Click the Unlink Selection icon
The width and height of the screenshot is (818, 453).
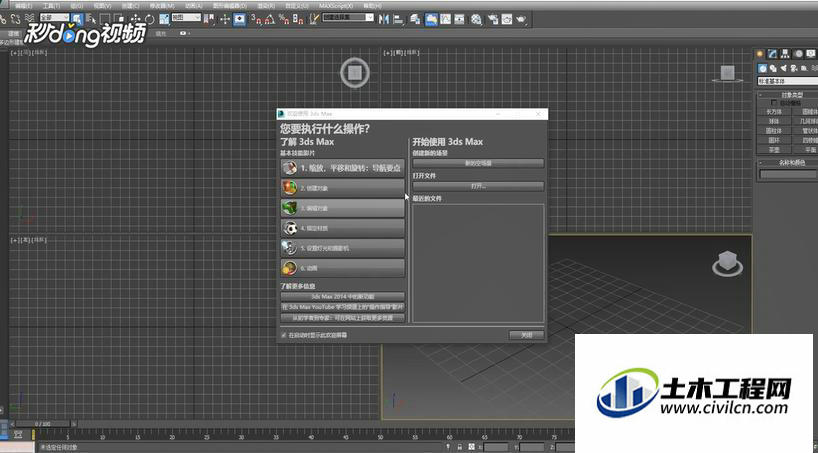(x=14, y=19)
